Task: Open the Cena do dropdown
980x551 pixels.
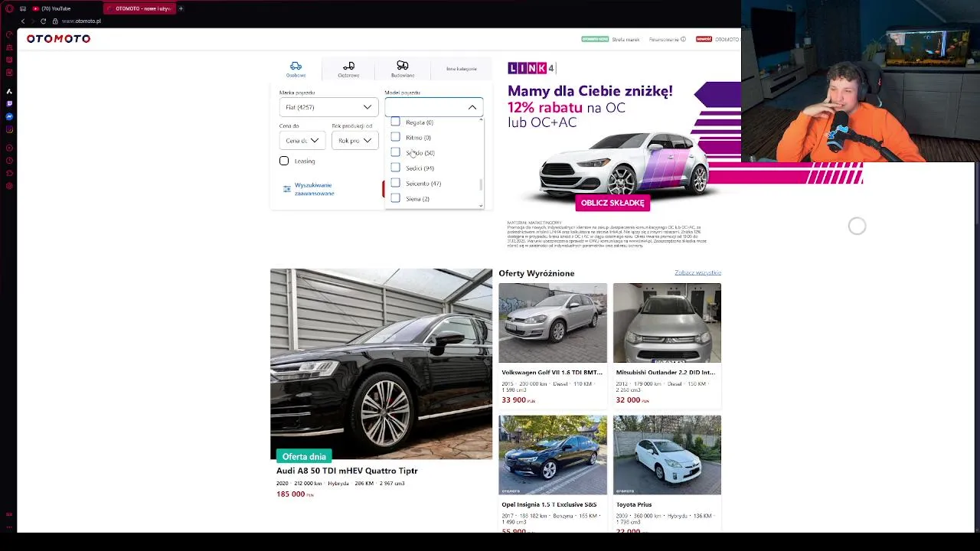Action: pyautogui.click(x=302, y=140)
